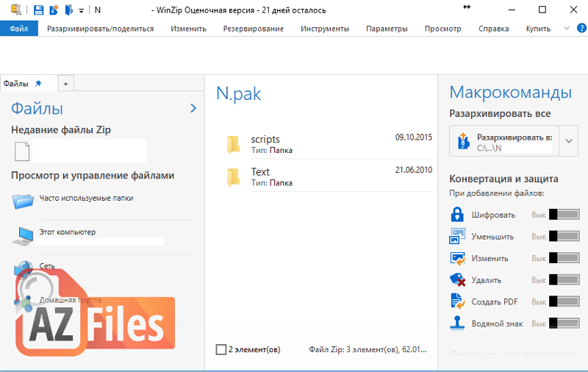Screen dimensions: 588x372
Task: Click the open Zip file icon
Action: [68, 10]
